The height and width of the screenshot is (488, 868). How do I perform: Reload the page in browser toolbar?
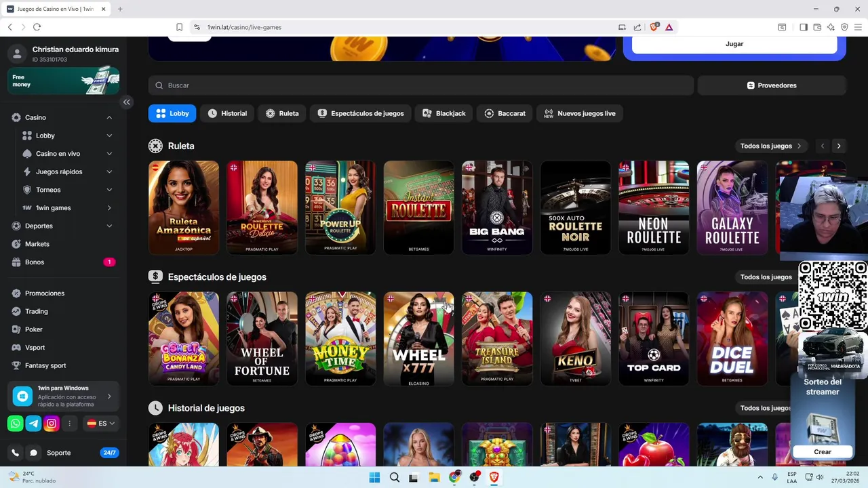pos(37,27)
